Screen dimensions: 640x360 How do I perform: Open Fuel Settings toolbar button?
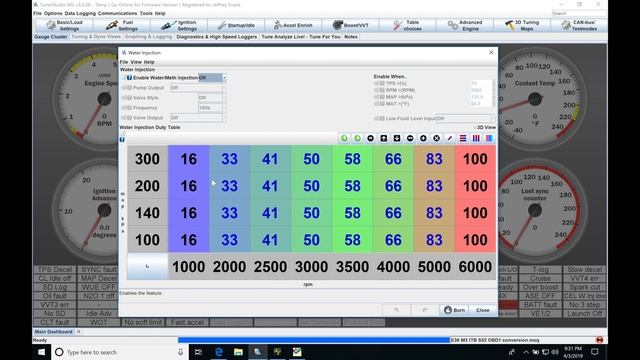click(x=122, y=25)
